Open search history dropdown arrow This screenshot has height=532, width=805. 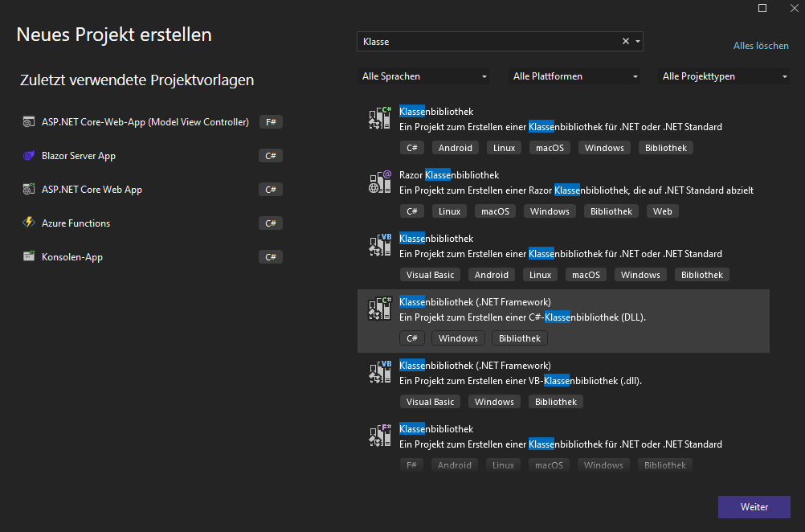coord(638,42)
